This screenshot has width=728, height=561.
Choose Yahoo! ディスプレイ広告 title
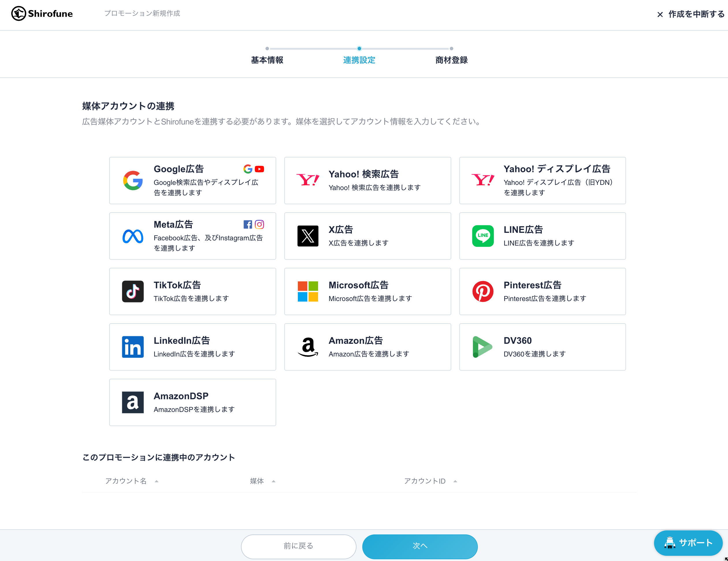pos(557,169)
